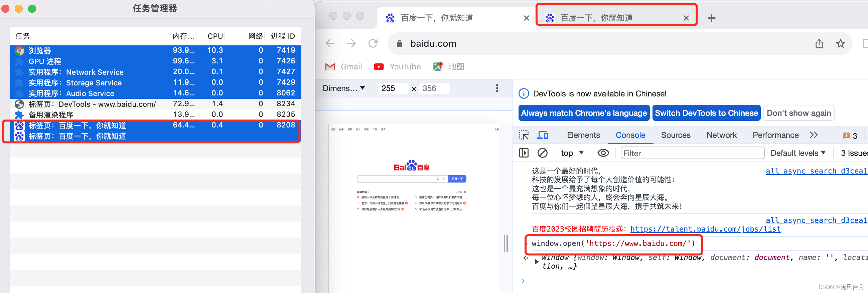The image size is (868, 293).
Task: Expand more DevTools tabs chevron
Action: pos(814,135)
